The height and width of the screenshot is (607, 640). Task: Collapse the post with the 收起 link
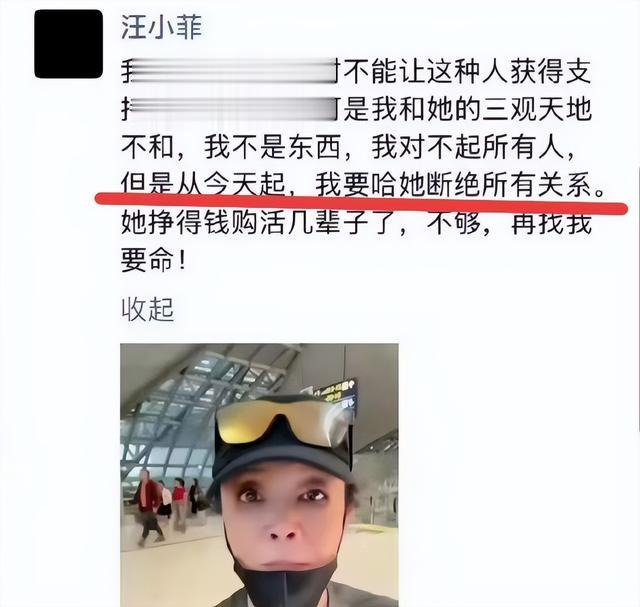coord(147,309)
